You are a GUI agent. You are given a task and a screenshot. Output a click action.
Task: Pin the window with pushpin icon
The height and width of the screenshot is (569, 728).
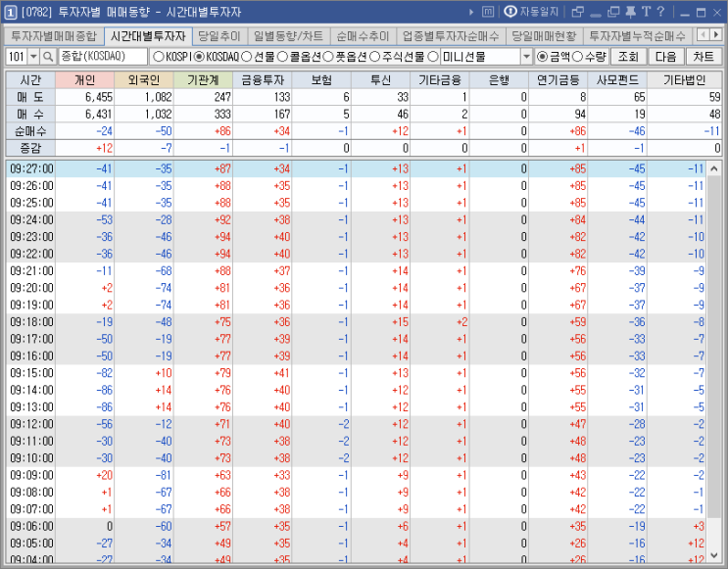630,12
